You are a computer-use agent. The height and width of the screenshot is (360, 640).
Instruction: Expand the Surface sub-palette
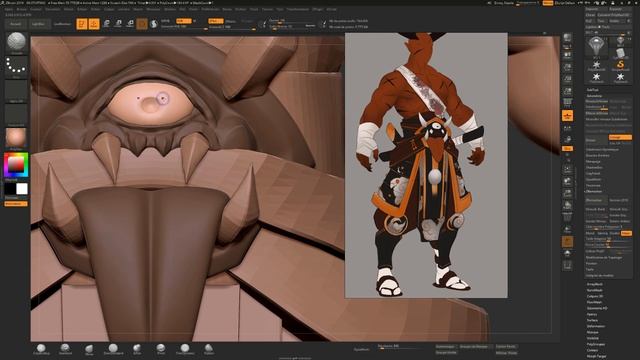(x=592, y=320)
